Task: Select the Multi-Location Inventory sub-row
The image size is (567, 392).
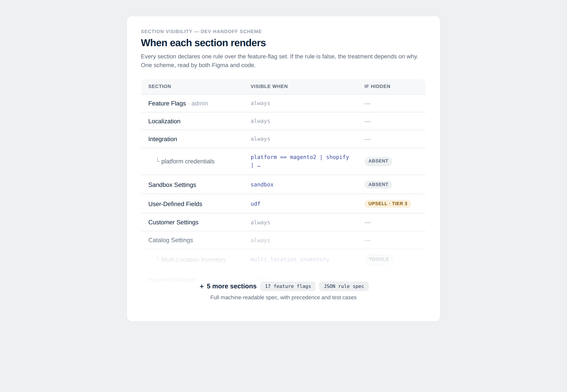Action: pos(283,260)
